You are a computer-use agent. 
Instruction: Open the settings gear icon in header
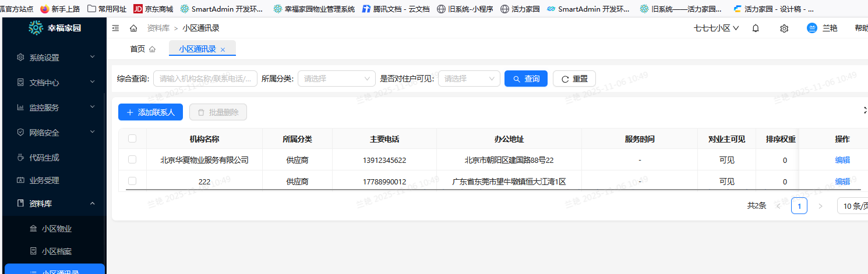(784, 28)
